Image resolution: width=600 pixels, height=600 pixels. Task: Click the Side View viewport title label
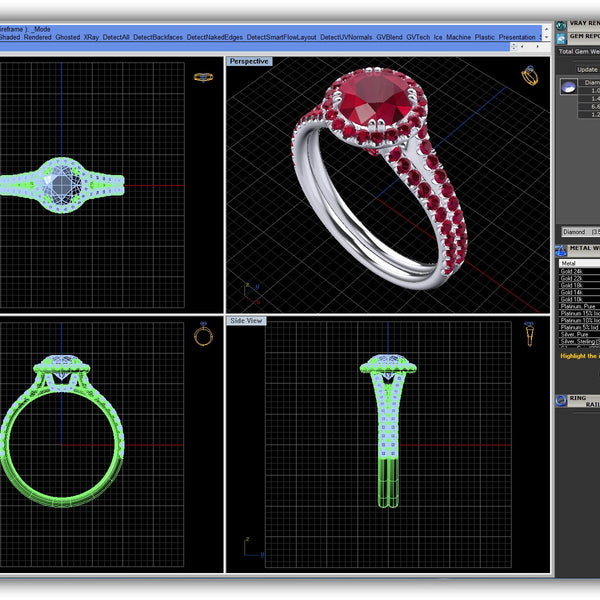247,321
